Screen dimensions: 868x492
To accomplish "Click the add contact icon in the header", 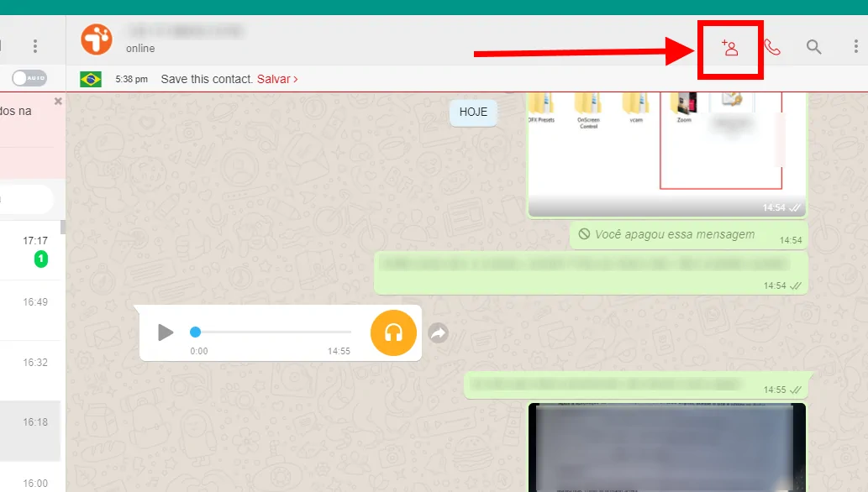I will tap(729, 48).
